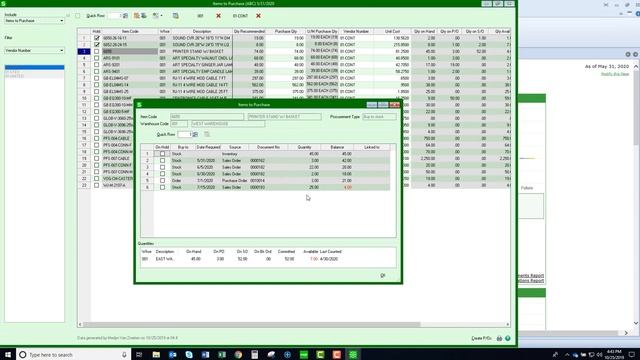Click the Type here to search box
The height and width of the screenshot is (360, 640).
point(73,355)
